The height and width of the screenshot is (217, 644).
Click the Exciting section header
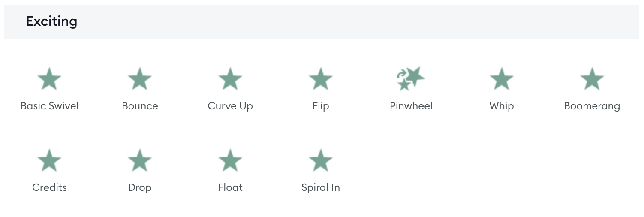pyautogui.click(x=322, y=21)
